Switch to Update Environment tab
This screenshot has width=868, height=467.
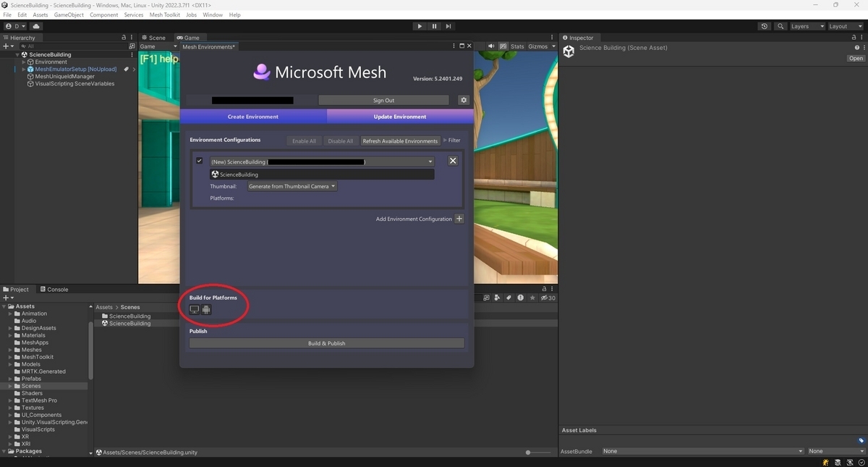(400, 117)
